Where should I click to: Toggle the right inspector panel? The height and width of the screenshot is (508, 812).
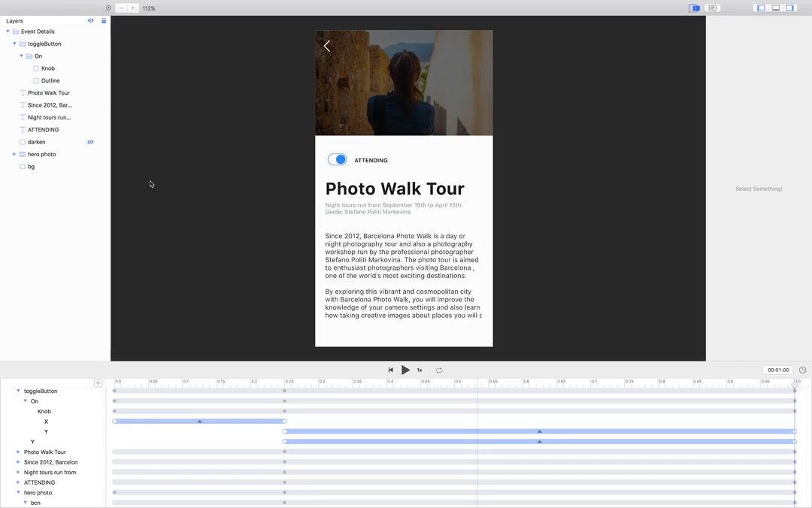pyautogui.click(x=789, y=8)
